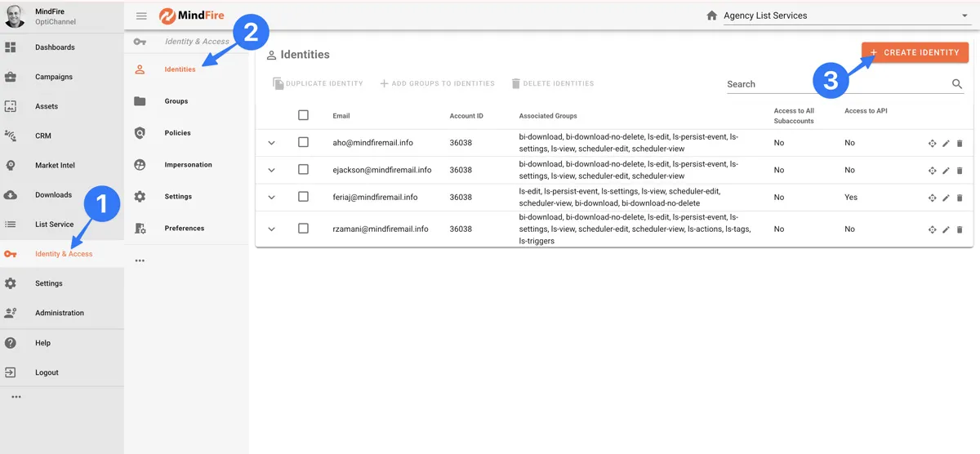This screenshot has width=980, height=454.
Task: Click the move icon for feriaj@mindfiremail.info
Action: [932, 198]
